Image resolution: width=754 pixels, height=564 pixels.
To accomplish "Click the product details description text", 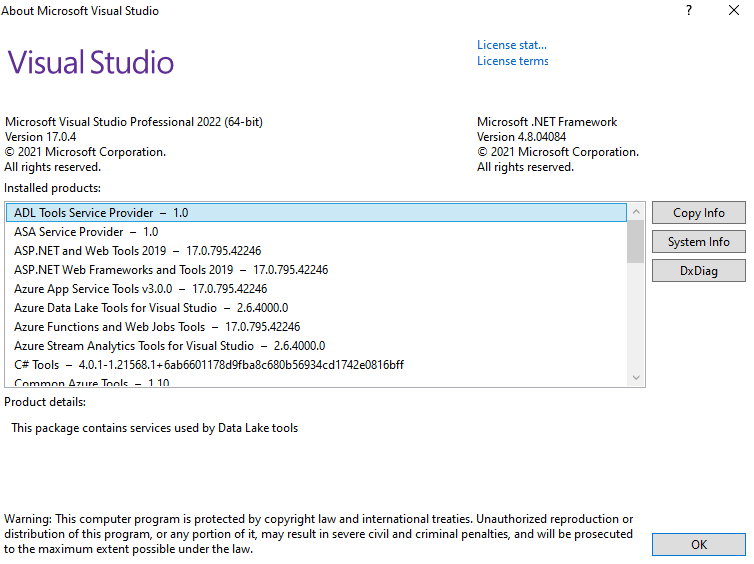I will coord(154,428).
